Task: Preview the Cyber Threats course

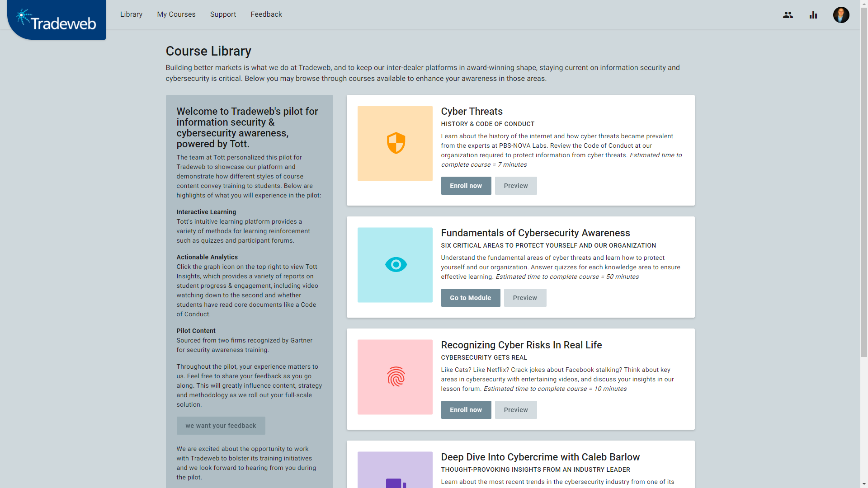Action: coord(516,186)
